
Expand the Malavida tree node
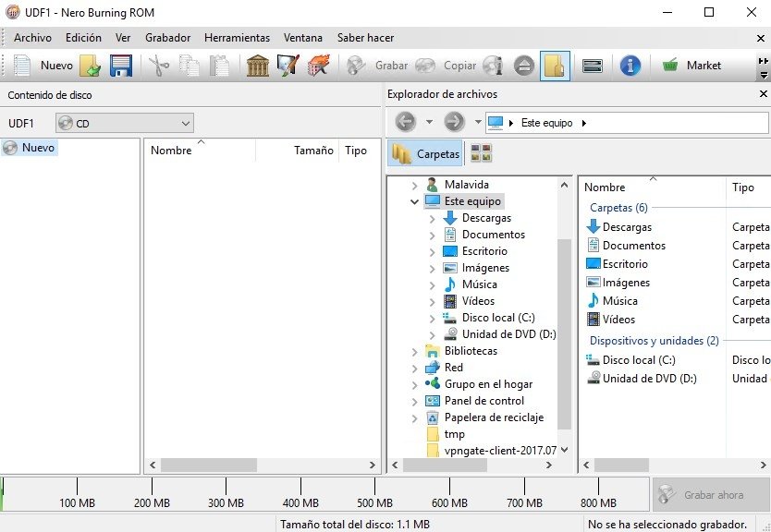[x=414, y=186]
